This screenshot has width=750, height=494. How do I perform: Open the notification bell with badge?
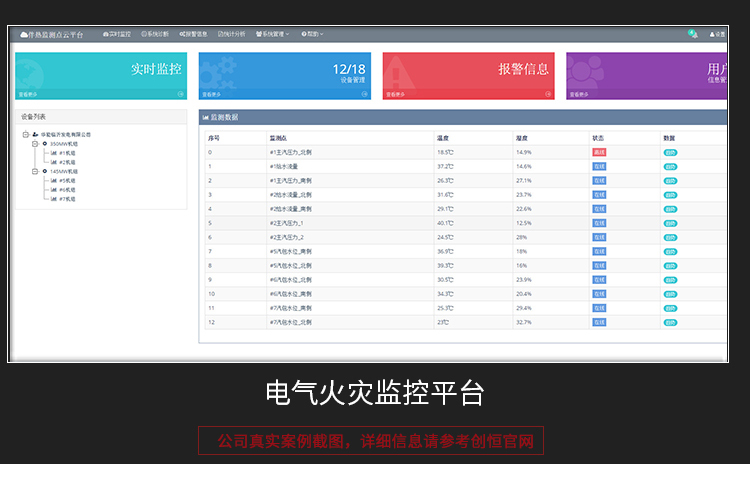(x=692, y=34)
